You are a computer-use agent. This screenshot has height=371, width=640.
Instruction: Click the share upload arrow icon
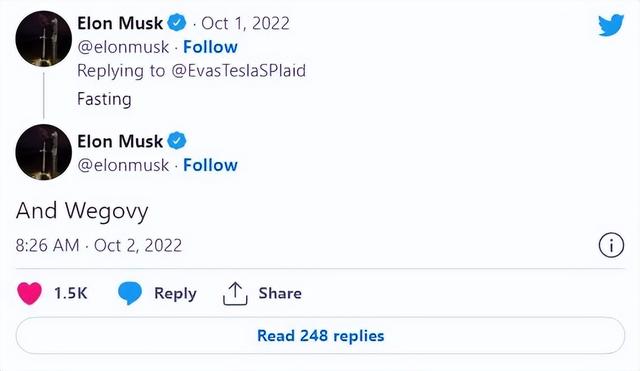[235, 293]
